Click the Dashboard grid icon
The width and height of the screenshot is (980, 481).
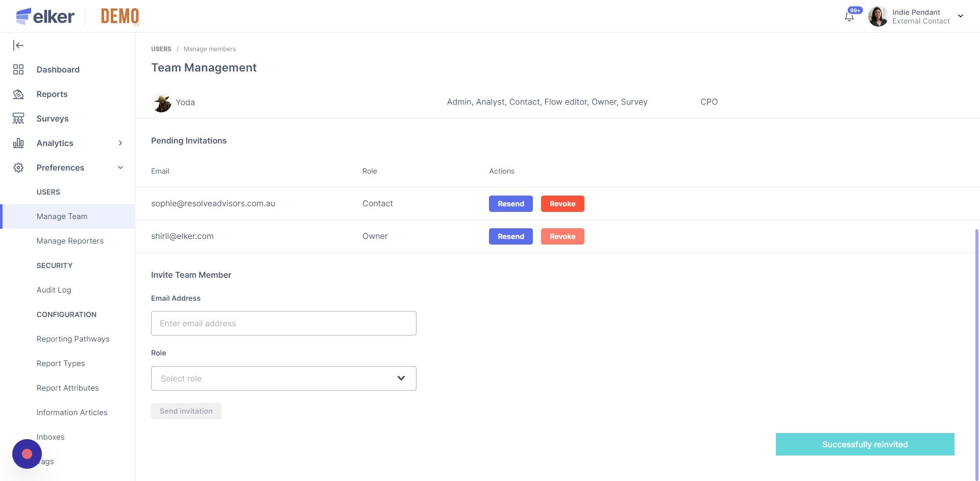(18, 69)
